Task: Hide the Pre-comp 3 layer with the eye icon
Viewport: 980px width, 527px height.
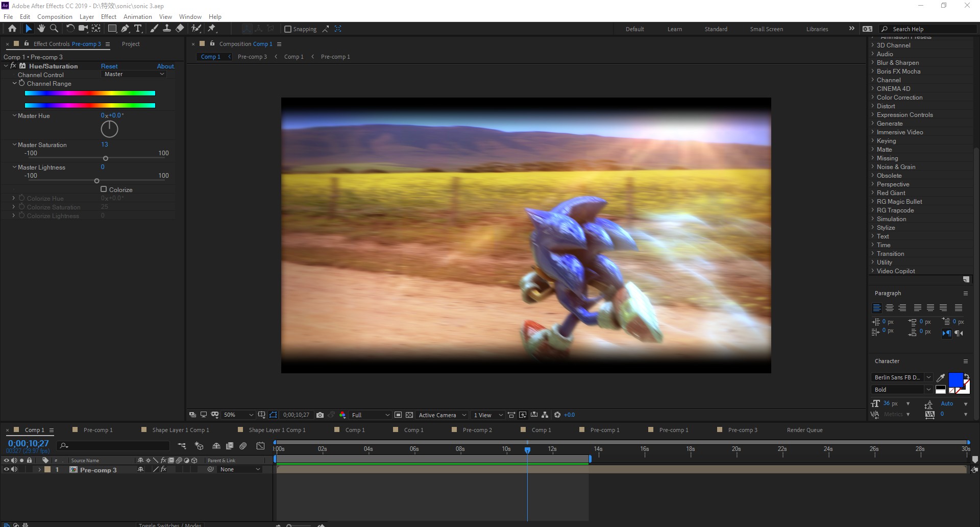Action: coord(6,469)
